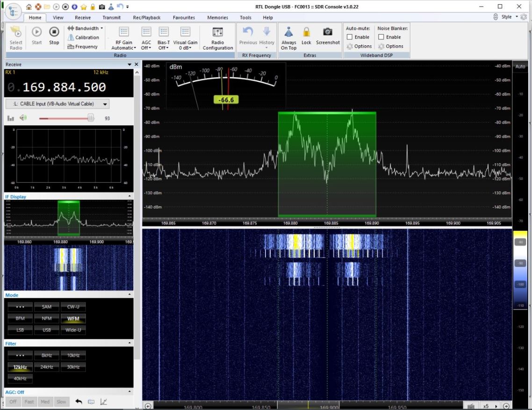The image size is (532, 410).
Task: Switch to the Memories tab
Action: (217, 18)
